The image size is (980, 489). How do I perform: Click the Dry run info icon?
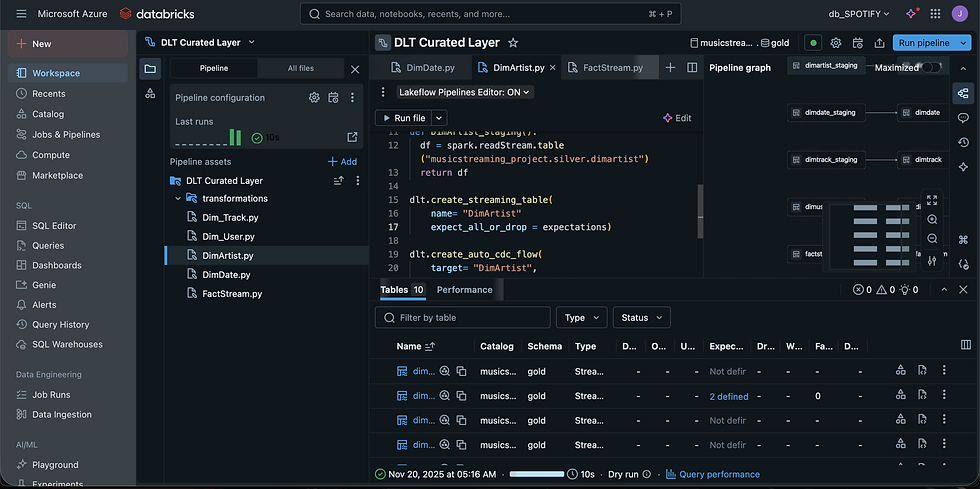pos(646,474)
